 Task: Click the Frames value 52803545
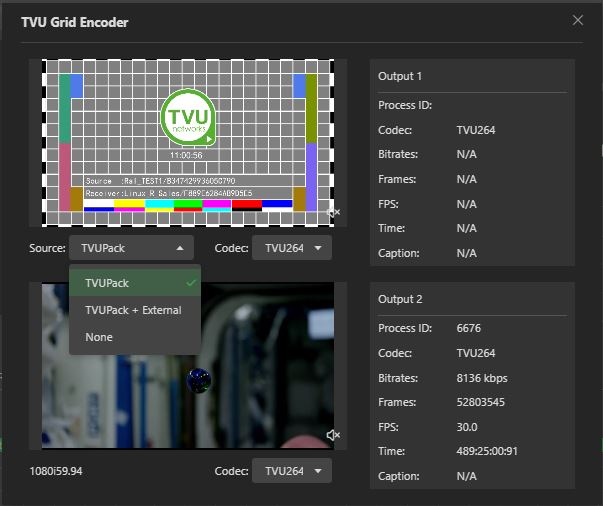tap(480, 403)
